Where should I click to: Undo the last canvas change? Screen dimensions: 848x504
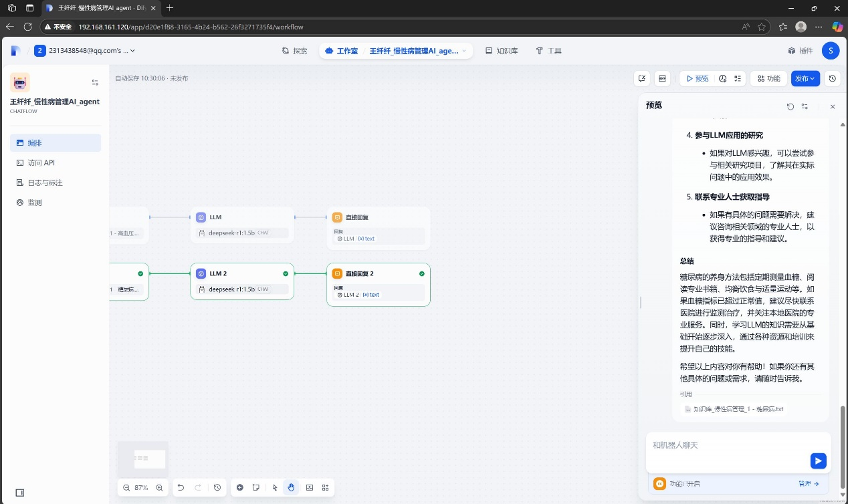pos(181,488)
